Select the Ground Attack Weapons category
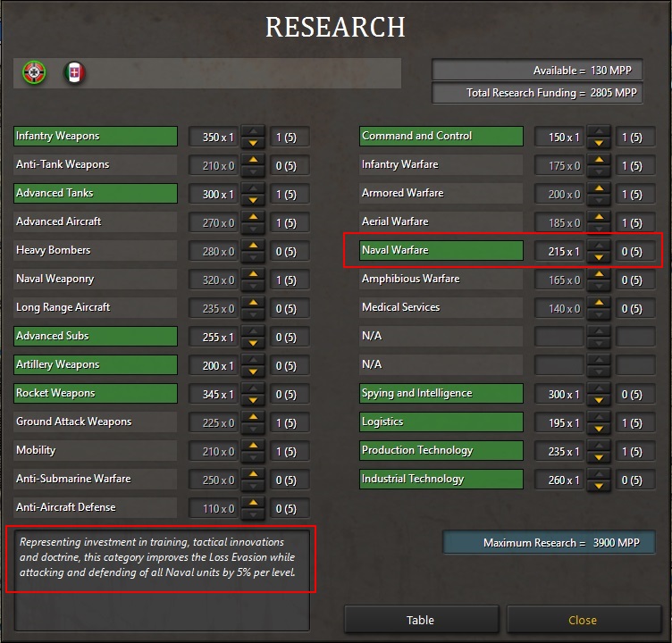 tap(95, 422)
